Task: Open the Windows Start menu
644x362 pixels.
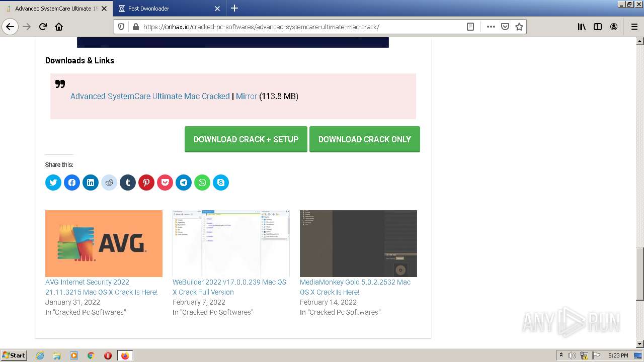Action: coord(14,355)
